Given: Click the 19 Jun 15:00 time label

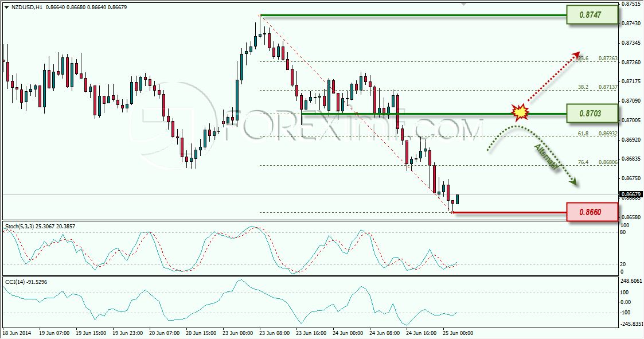Looking at the screenshot, I should click(91, 333).
